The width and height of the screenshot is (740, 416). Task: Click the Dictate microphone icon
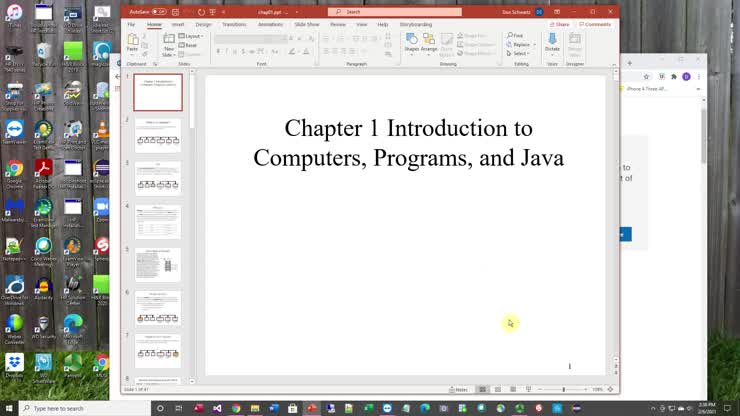click(x=552, y=42)
